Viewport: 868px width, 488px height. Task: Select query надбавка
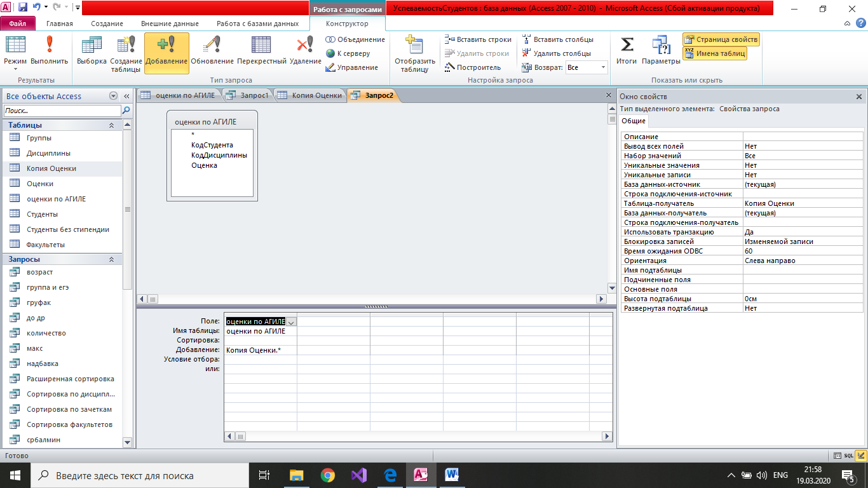[x=62, y=363]
